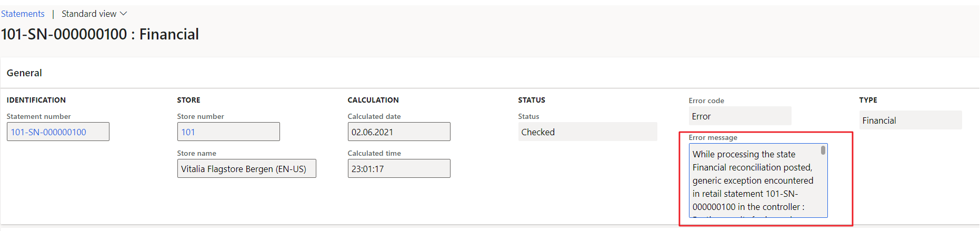This screenshot has height=231, width=980.
Task: Follow the store number 101 link
Action: [x=188, y=132]
